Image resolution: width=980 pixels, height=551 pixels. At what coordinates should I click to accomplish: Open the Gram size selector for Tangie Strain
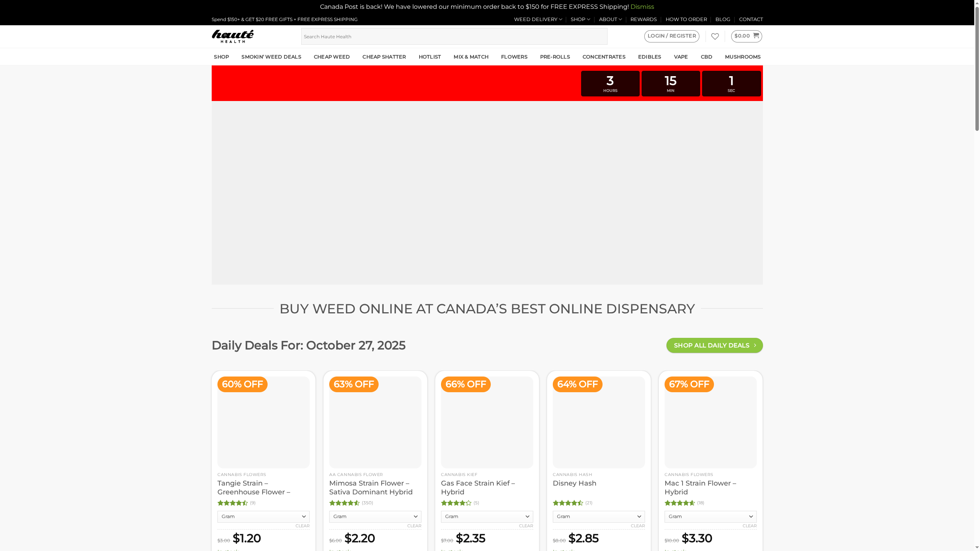pyautogui.click(x=263, y=517)
